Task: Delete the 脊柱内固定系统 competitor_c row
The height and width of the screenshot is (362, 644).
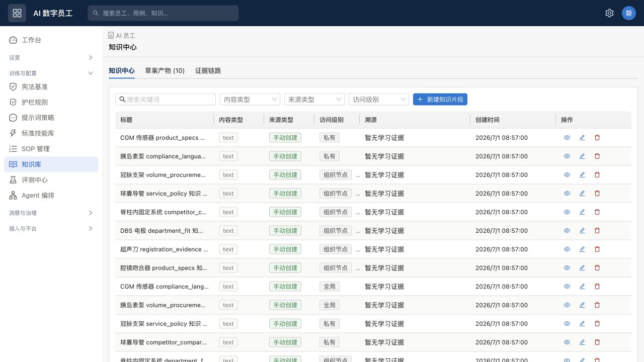Action: pos(597,212)
